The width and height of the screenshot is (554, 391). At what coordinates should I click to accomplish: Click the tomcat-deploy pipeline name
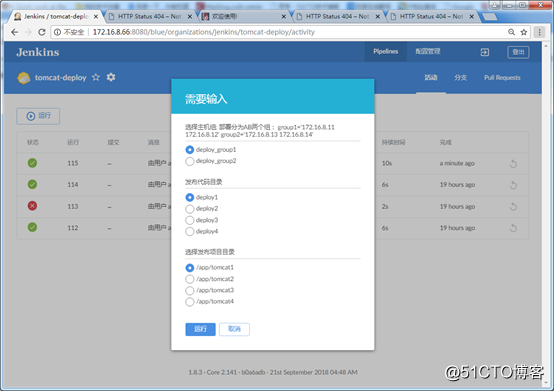60,78
